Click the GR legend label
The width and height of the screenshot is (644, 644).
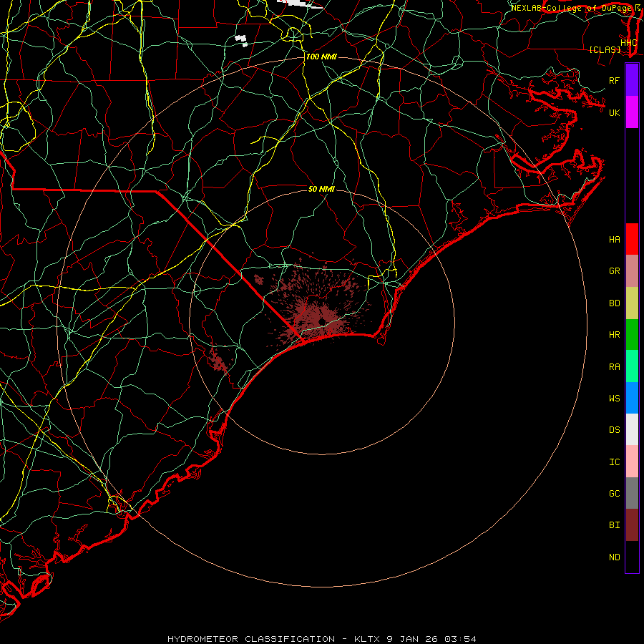pyautogui.click(x=614, y=271)
